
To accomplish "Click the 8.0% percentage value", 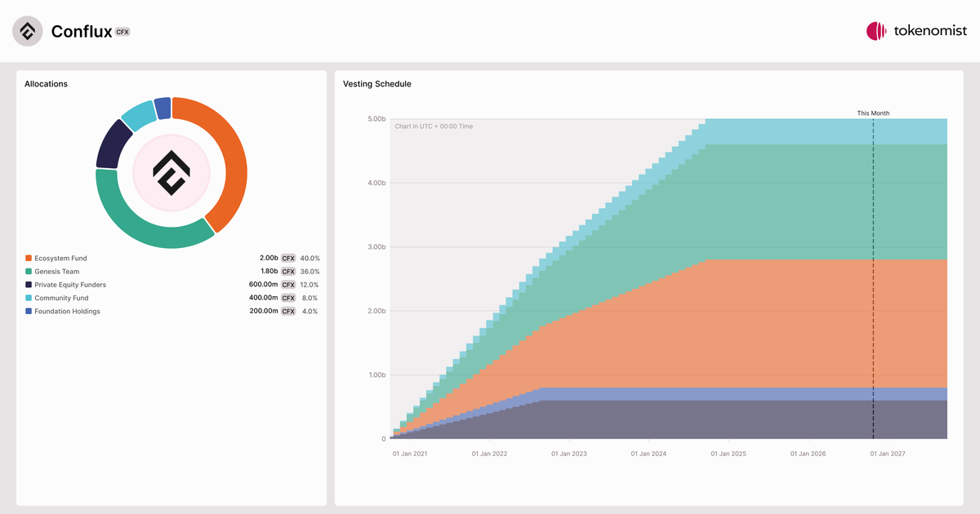I will pyautogui.click(x=311, y=298).
